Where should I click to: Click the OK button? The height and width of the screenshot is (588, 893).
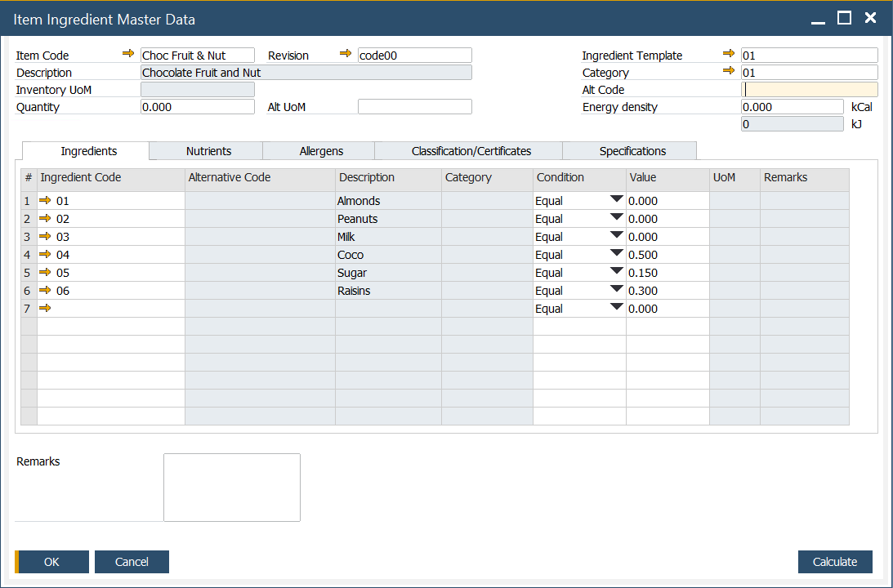click(52, 562)
